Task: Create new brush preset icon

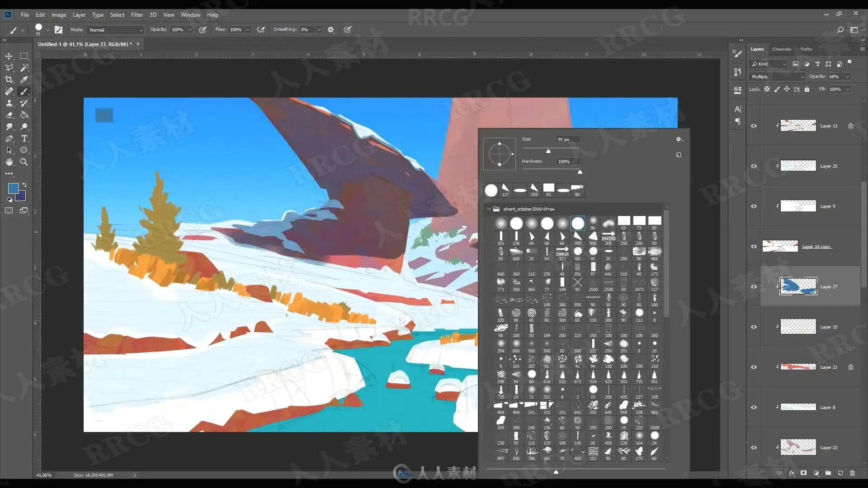Action: pyautogui.click(x=679, y=155)
